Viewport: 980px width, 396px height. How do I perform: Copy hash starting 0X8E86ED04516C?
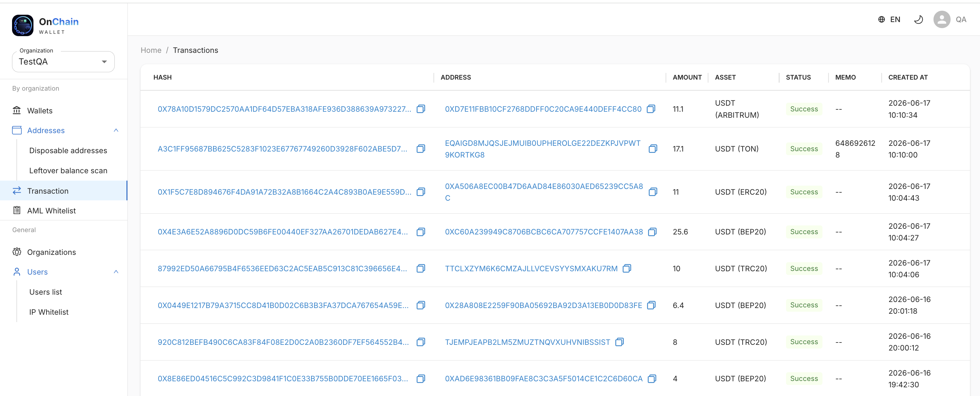[421, 379]
